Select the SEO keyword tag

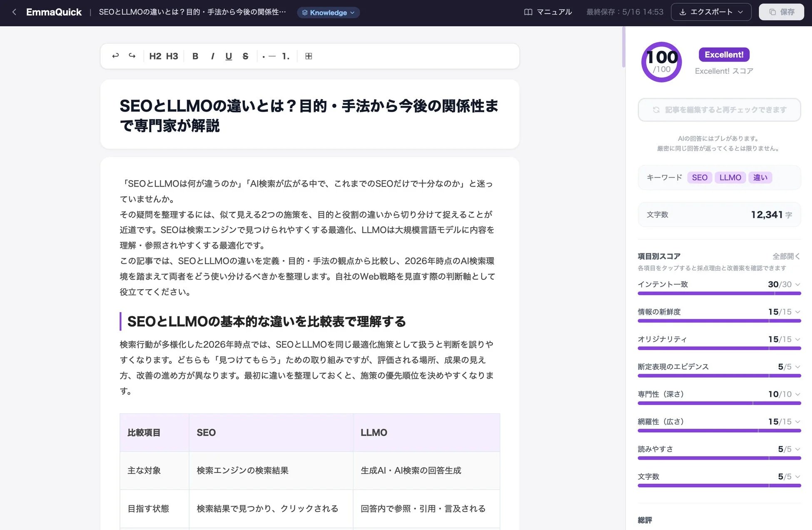700,177
